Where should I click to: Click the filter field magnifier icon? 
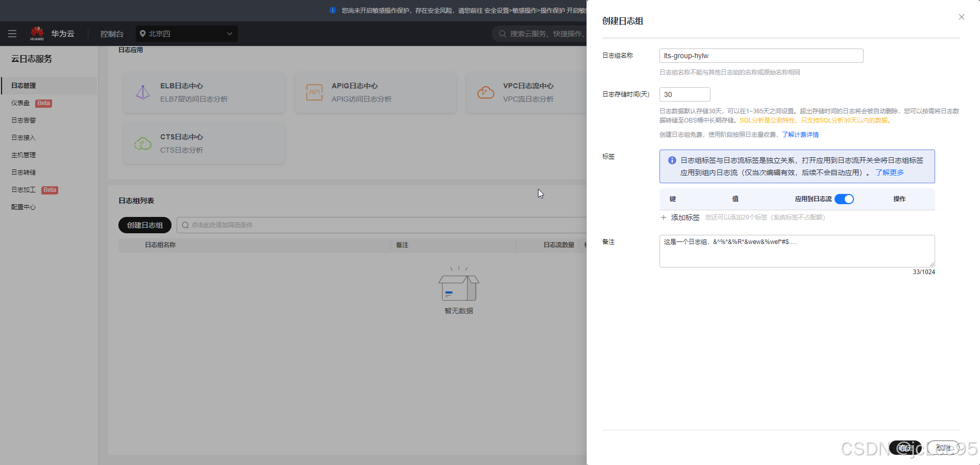coord(185,225)
